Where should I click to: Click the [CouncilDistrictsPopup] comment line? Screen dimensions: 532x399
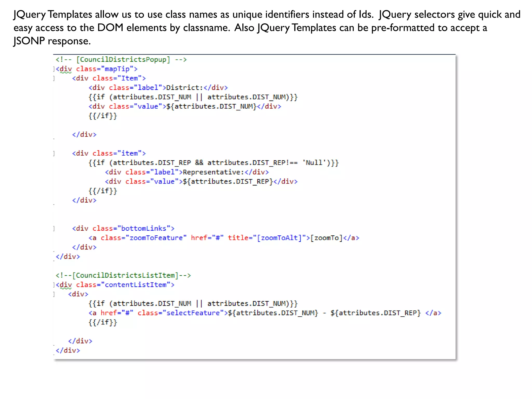(121, 59)
